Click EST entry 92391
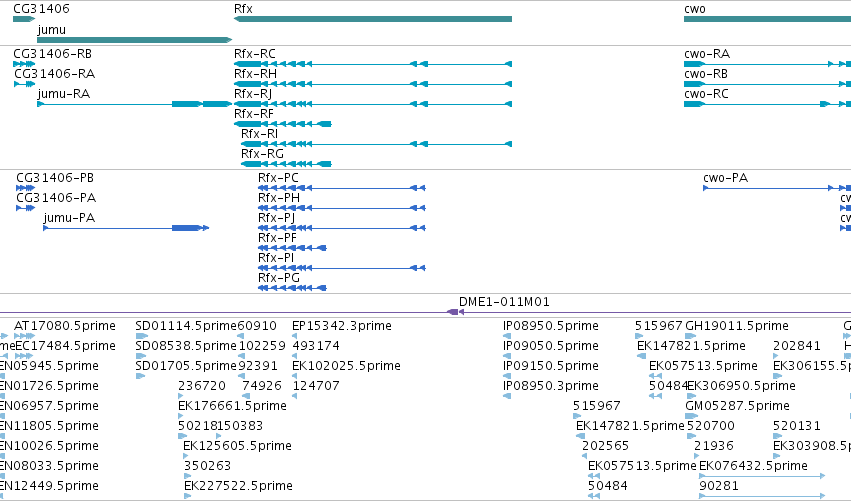The width and height of the screenshot is (851, 501). (258, 366)
